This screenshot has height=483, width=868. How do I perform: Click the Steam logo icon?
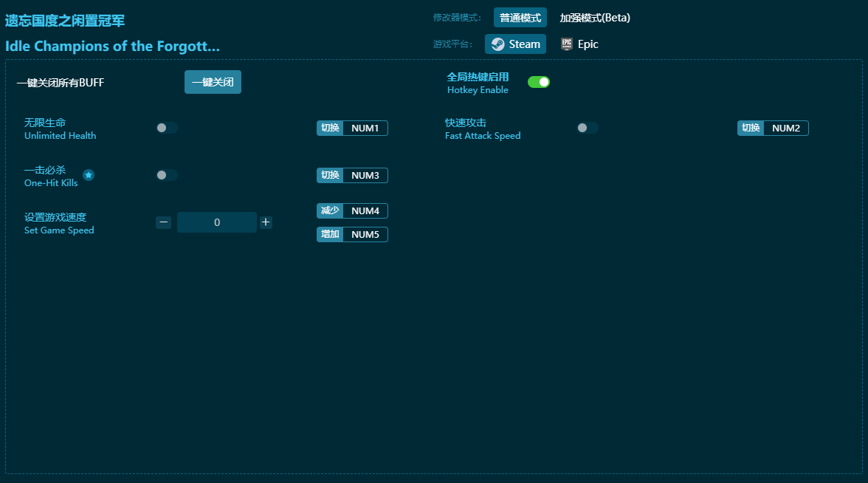(498, 44)
